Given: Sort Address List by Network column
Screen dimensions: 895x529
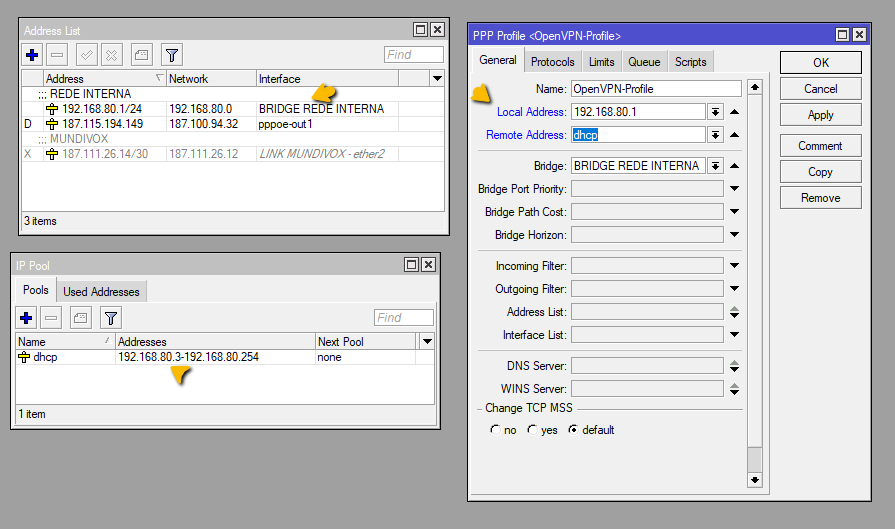Looking at the screenshot, I should coord(211,79).
